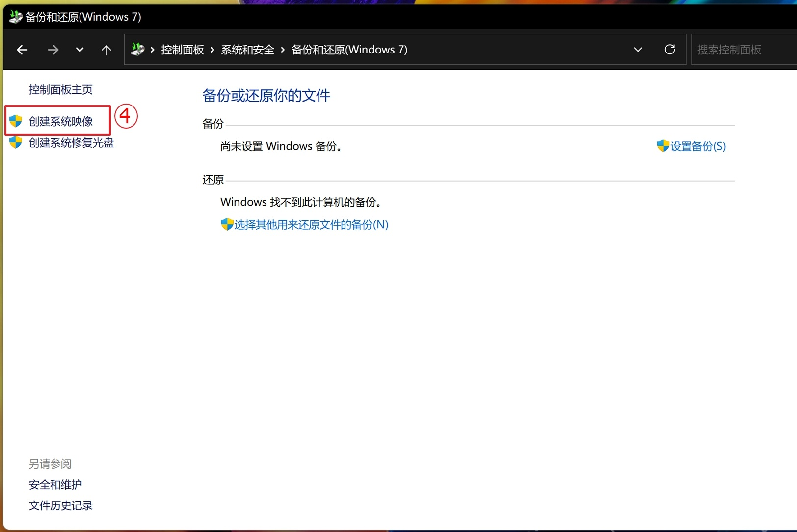Expand chevron before 控制面板 in breadcrumb
The height and width of the screenshot is (532, 797).
153,50
